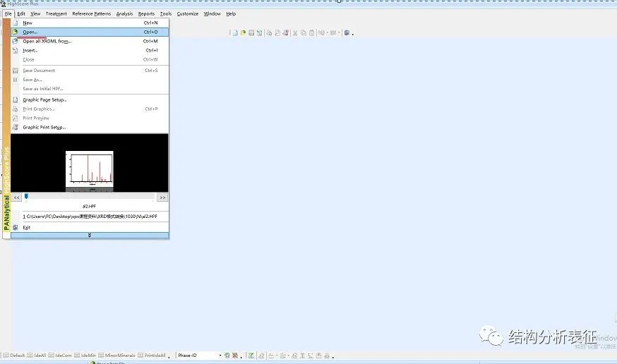Click the Cut scissors toolbar icon
This screenshot has width=617, height=364.
tap(295, 33)
